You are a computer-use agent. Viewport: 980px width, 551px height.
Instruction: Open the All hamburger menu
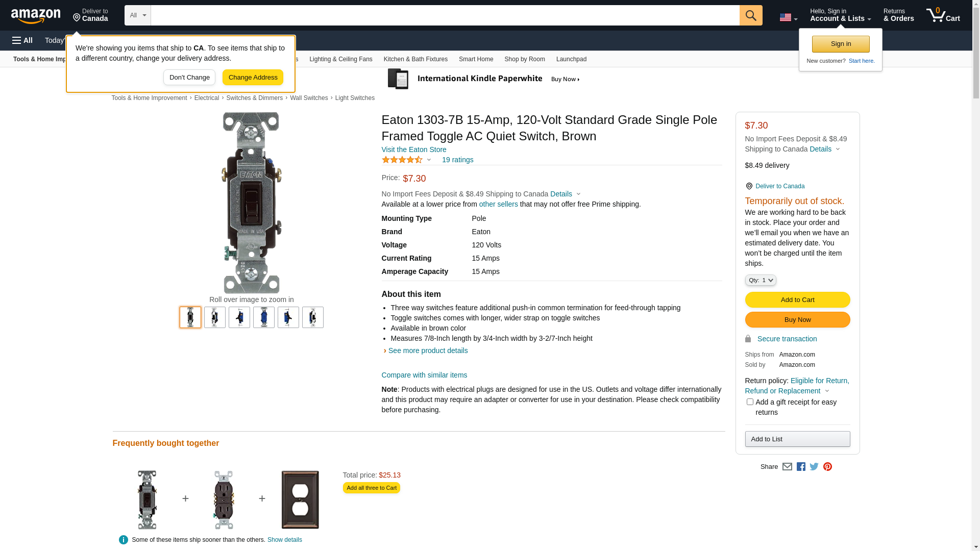[22, 40]
